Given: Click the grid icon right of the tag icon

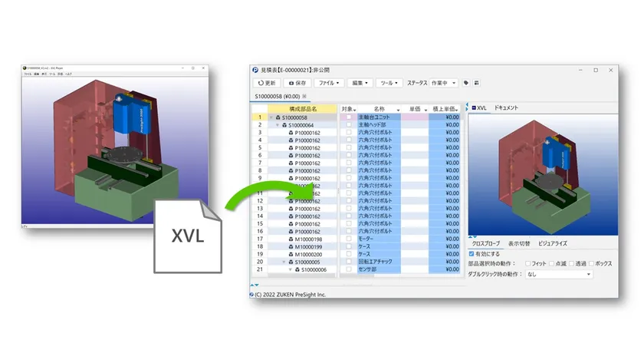Looking at the screenshot, I should tap(477, 83).
